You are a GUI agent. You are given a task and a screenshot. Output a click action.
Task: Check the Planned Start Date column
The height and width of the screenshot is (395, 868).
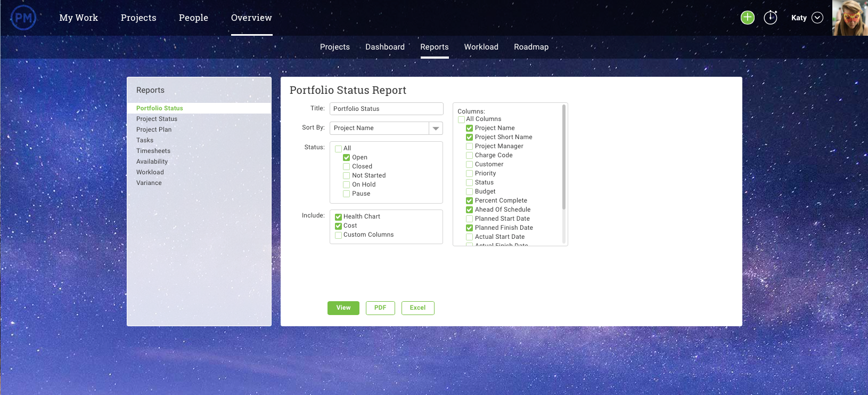470,219
